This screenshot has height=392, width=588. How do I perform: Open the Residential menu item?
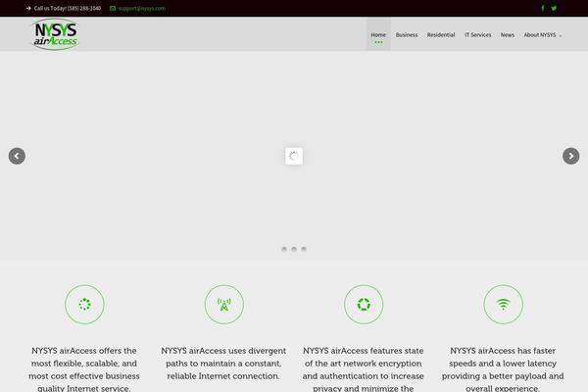[x=441, y=35]
